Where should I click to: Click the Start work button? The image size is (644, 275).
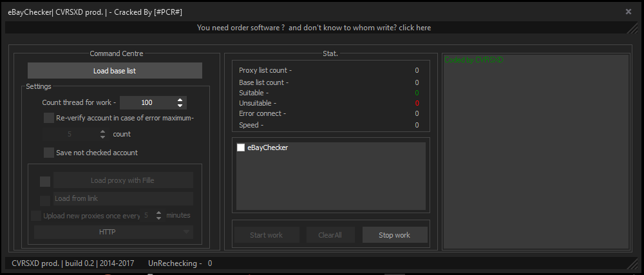(266, 235)
